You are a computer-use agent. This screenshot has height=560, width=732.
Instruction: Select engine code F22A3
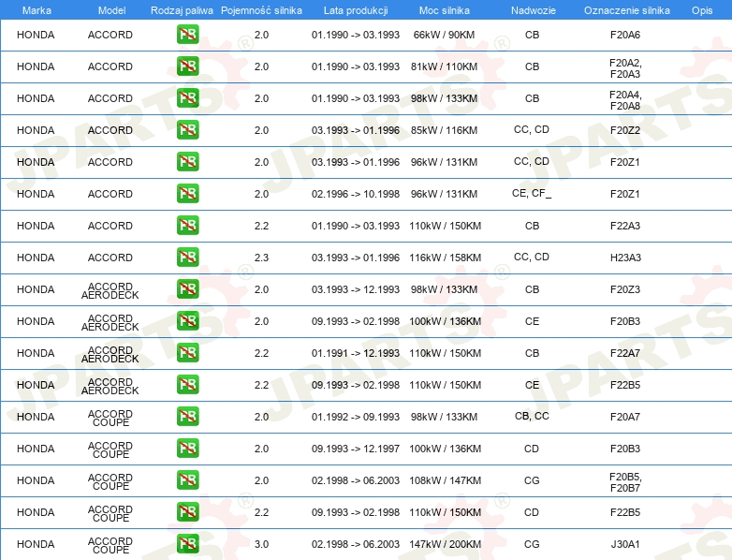(x=625, y=226)
